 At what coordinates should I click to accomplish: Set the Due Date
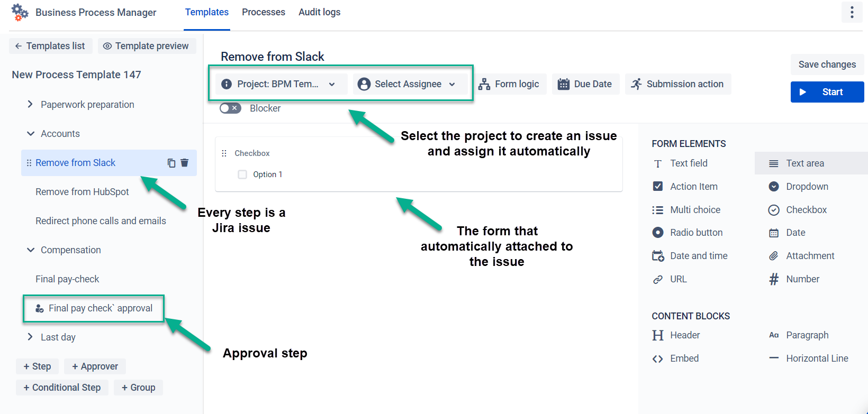(585, 84)
